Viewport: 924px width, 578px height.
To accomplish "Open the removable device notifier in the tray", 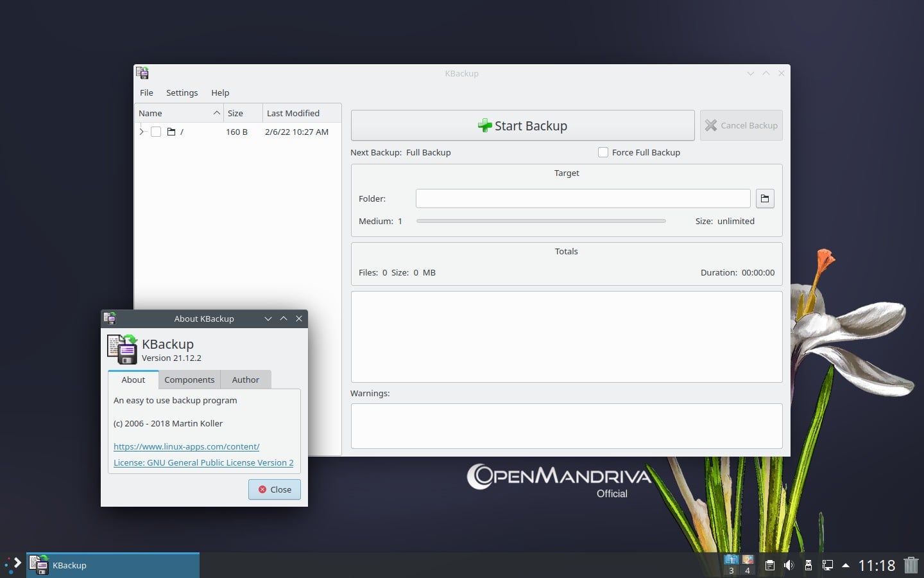I will [x=809, y=565].
